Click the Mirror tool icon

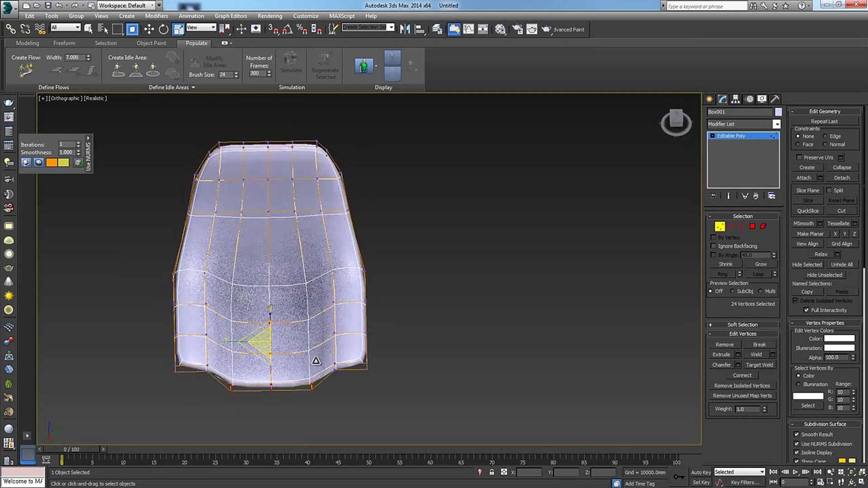[x=405, y=29]
